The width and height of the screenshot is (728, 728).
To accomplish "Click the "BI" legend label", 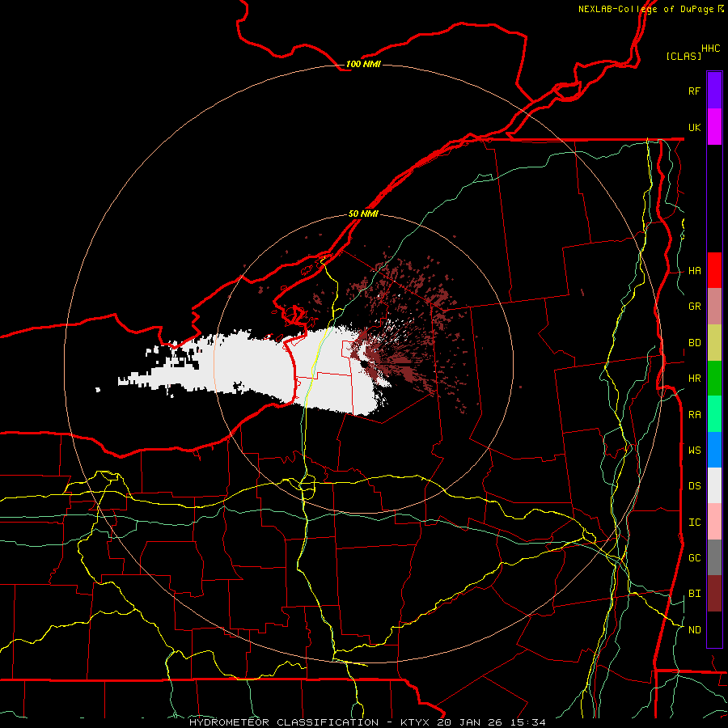I will (694, 594).
